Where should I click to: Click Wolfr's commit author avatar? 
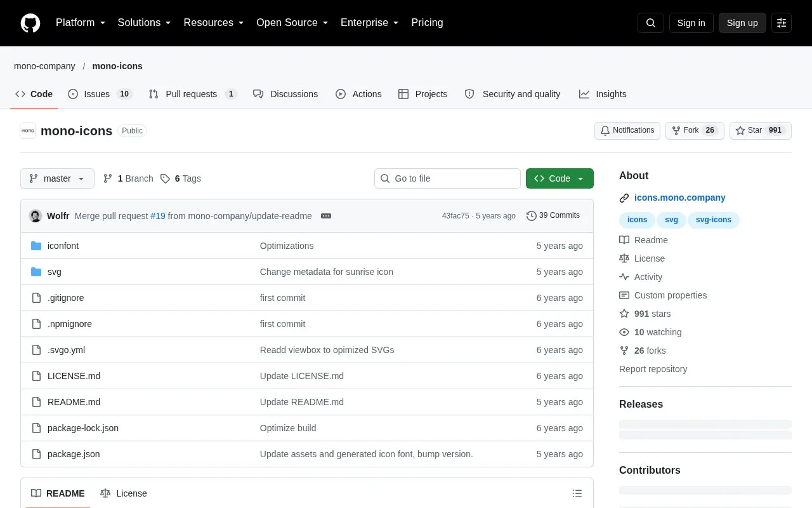tap(36, 216)
